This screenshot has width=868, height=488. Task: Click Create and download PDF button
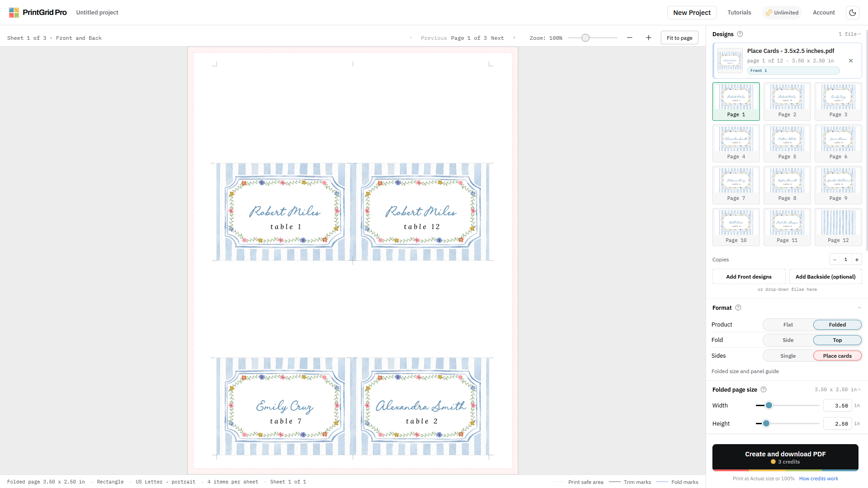tap(785, 457)
